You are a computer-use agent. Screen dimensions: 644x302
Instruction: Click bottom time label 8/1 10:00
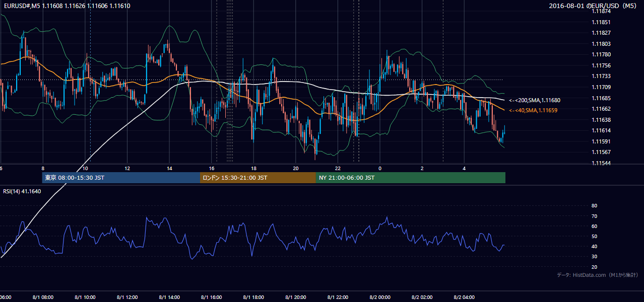tap(85, 297)
